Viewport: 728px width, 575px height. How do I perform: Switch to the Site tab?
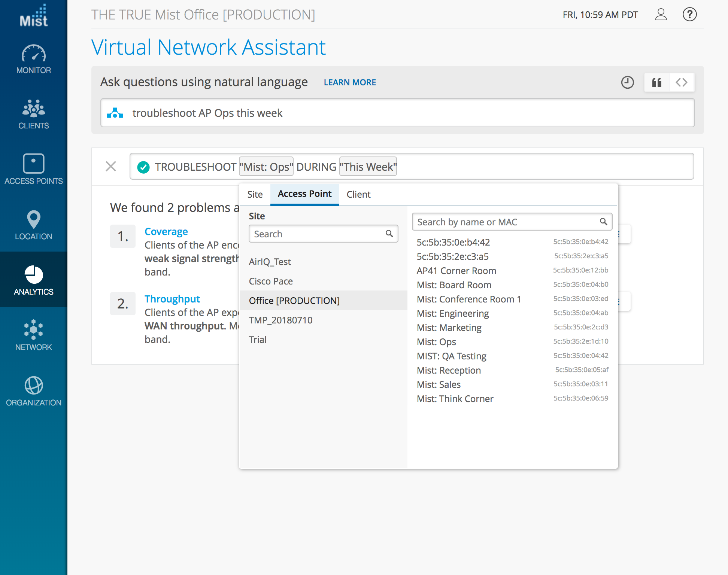click(255, 194)
